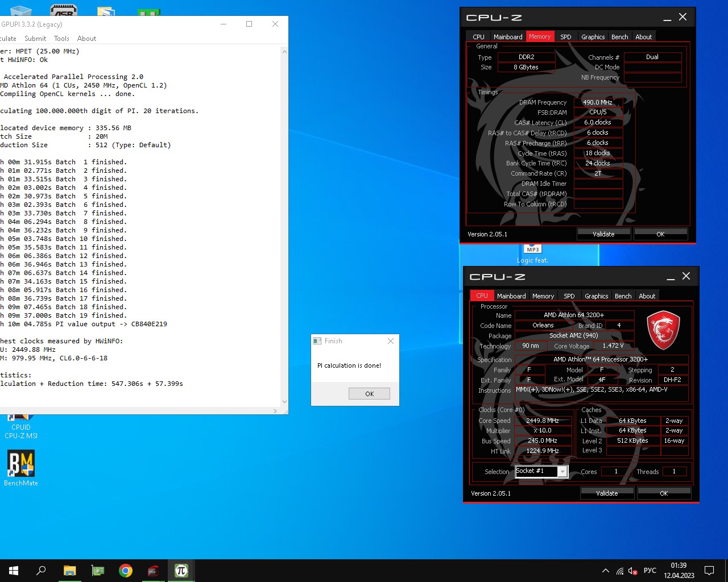Screen dimensions: 728x582
Task: Click Validate in lower CPU-Z window
Action: [x=607, y=493]
